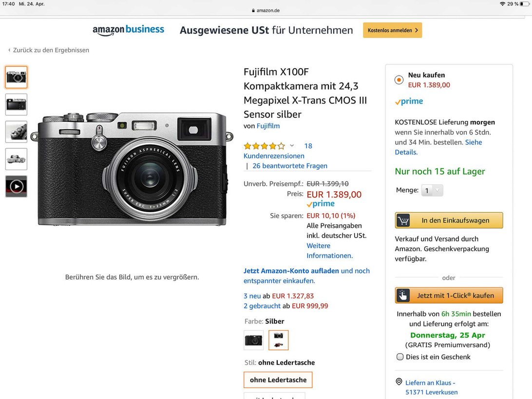Tap the 1-Click pointer hand icon
This screenshot has height=399, width=532.
[x=403, y=296]
